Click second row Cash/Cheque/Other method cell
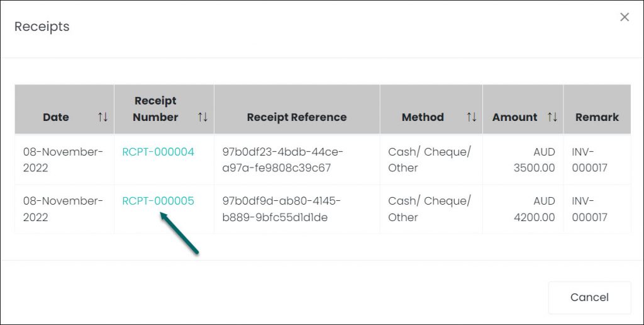Image resolution: width=644 pixels, height=325 pixels. (431, 209)
